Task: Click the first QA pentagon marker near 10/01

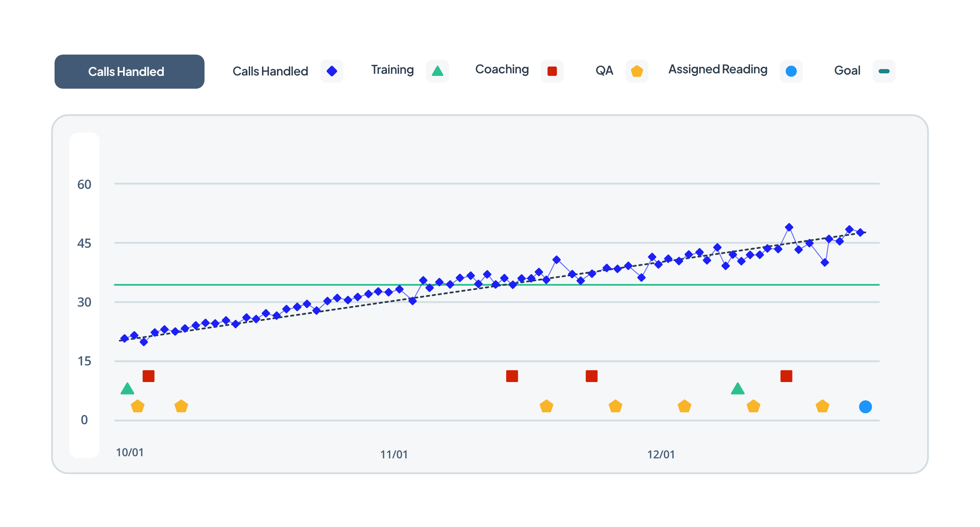Action: pyautogui.click(x=138, y=406)
